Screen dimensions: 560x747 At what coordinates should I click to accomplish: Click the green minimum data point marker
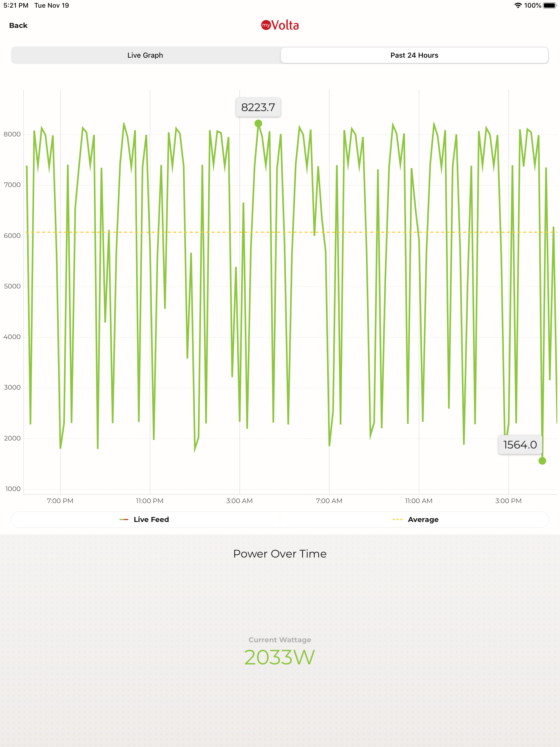542,461
